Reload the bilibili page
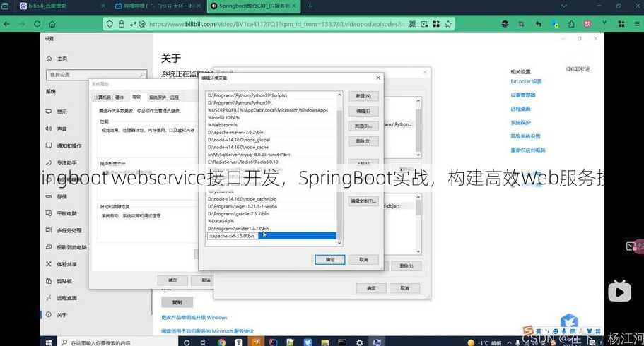The image size is (644, 346). pos(37,24)
